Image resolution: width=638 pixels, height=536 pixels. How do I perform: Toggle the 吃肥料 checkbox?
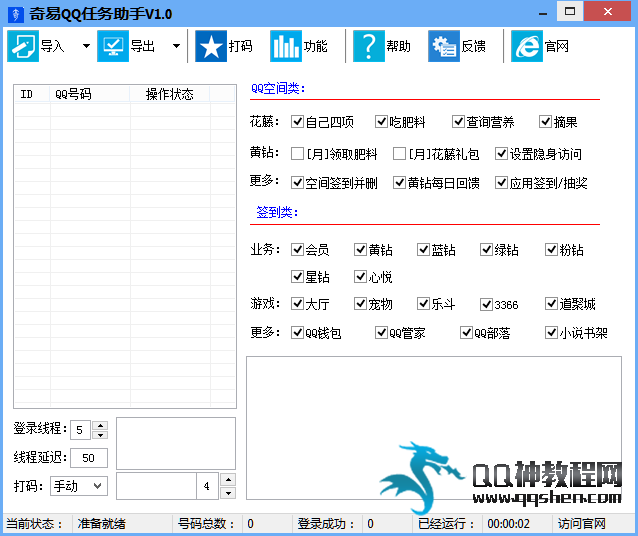(x=381, y=122)
